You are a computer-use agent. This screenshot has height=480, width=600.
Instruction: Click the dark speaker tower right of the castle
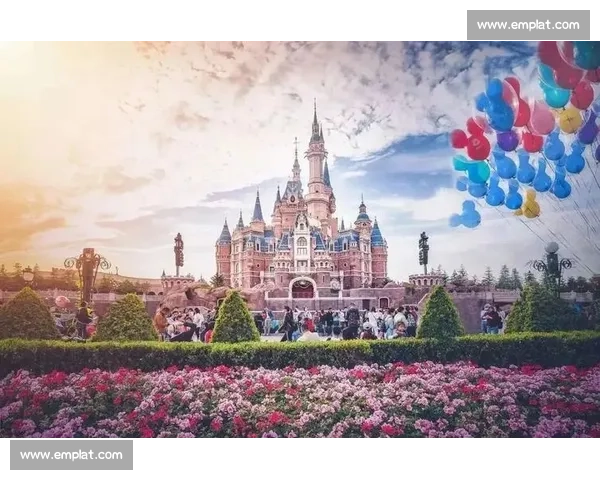coord(424,252)
